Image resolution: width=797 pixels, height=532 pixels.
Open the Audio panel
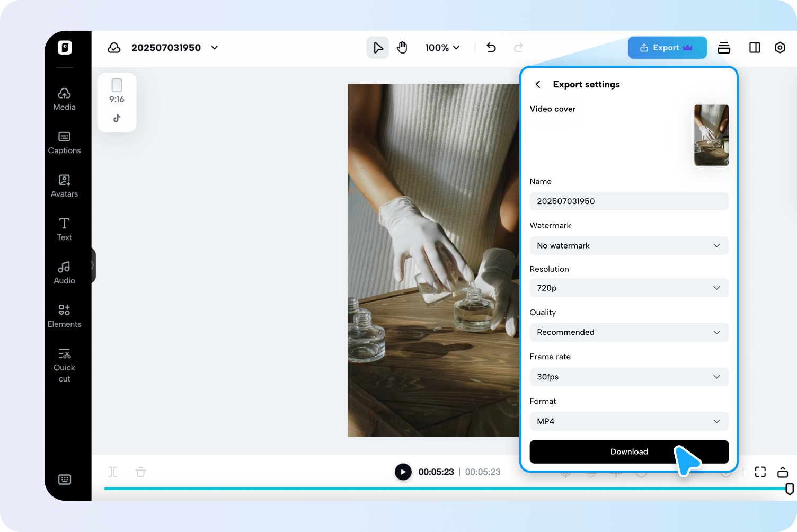point(64,273)
